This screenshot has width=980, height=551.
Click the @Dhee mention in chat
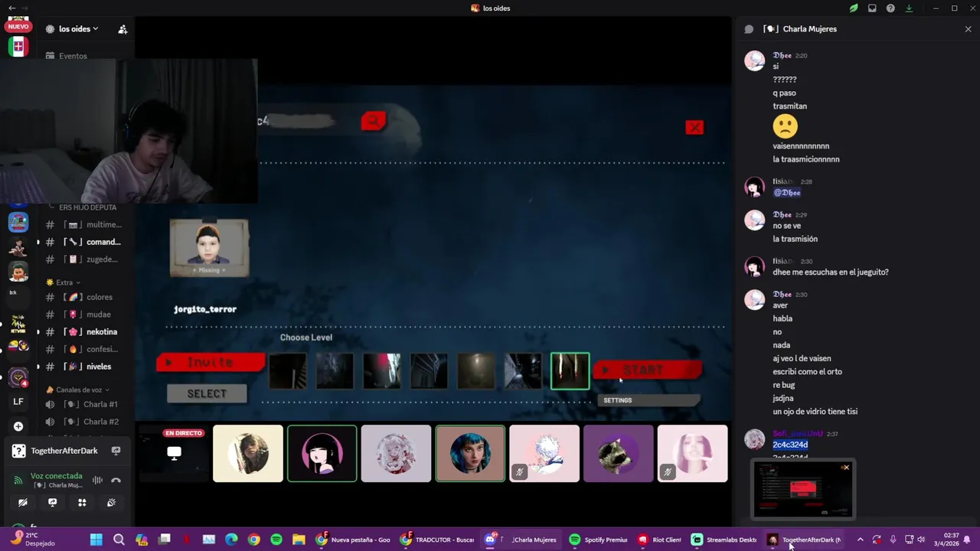786,193
